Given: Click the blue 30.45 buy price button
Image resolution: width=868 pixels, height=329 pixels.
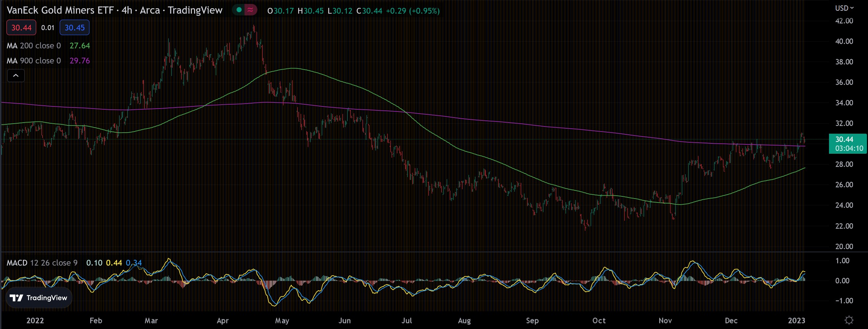Looking at the screenshot, I should tap(74, 28).
